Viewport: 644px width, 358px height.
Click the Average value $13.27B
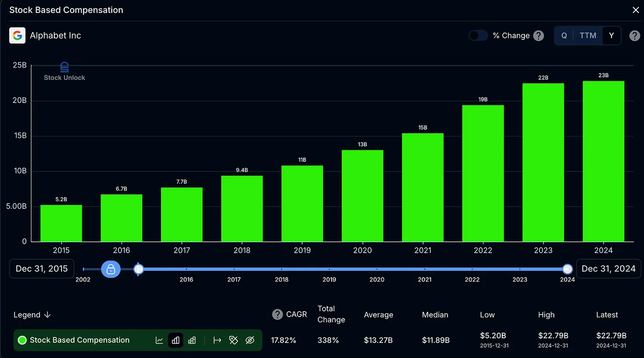click(x=378, y=340)
